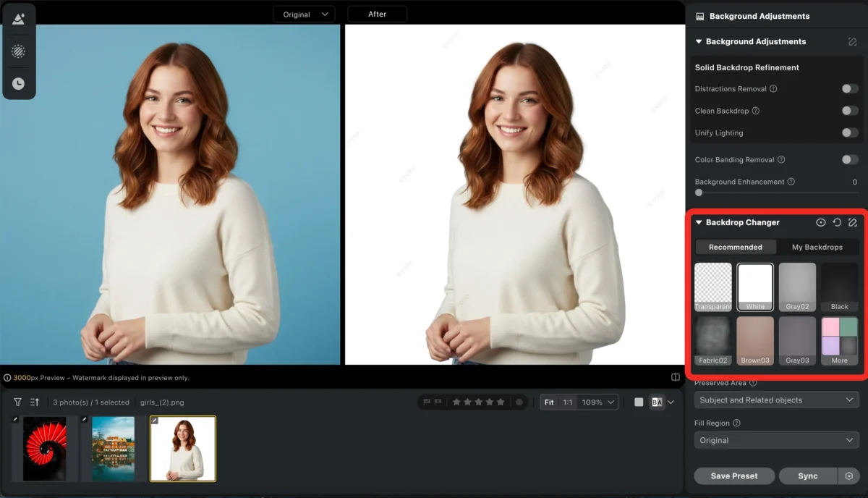Open the Original view dropdown above the canvas
Viewport: 868px width, 498px height.
tap(304, 14)
